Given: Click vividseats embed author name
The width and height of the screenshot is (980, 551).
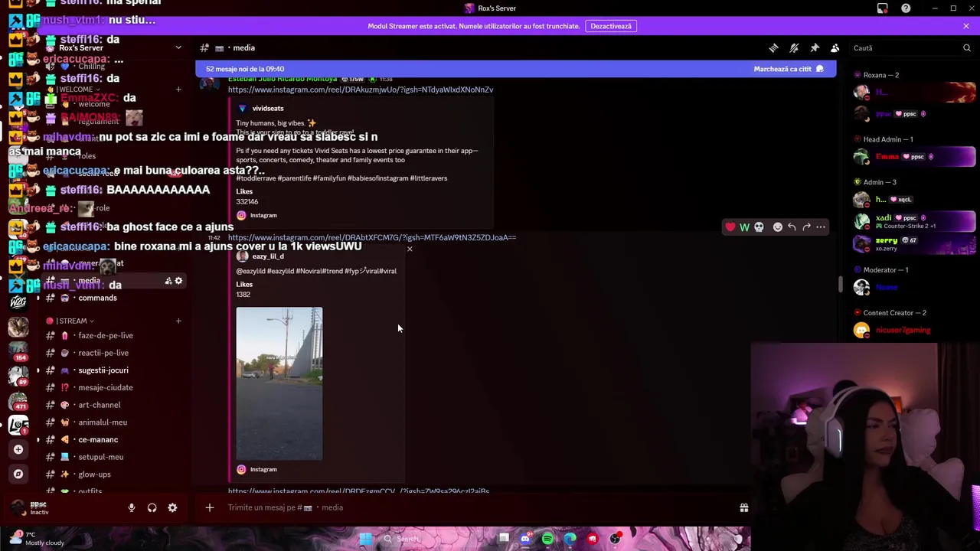Looking at the screenshot, I should point(268,109).
